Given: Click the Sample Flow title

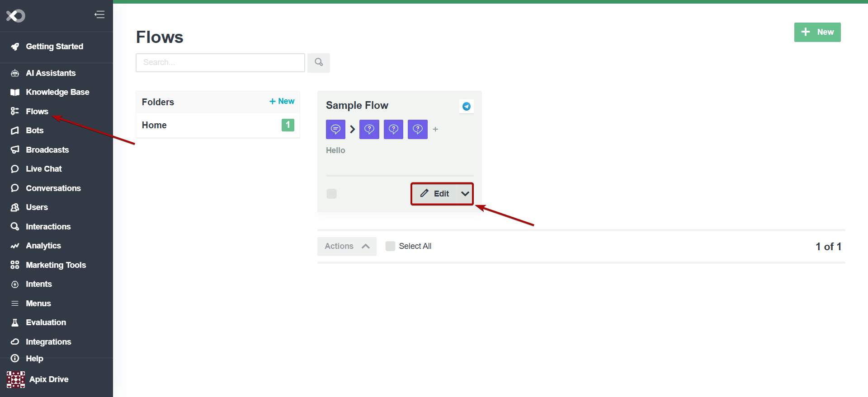Looking at the screenshot, I should tap(357, 105).
